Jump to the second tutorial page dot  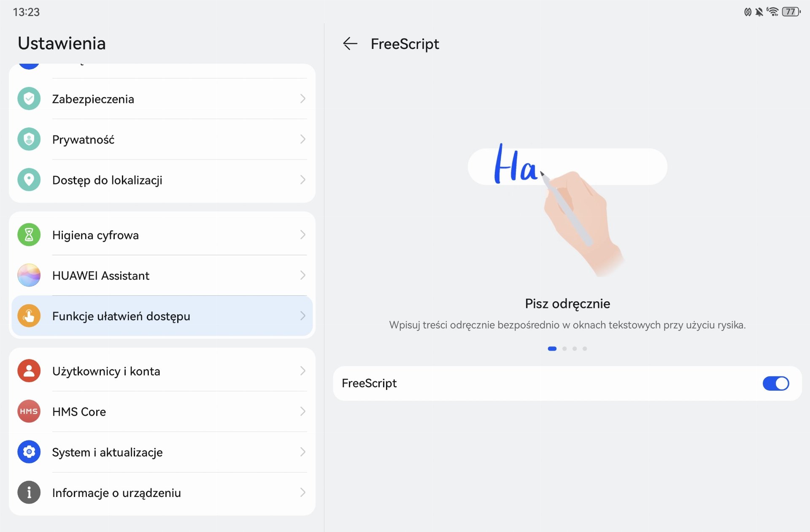564,348
